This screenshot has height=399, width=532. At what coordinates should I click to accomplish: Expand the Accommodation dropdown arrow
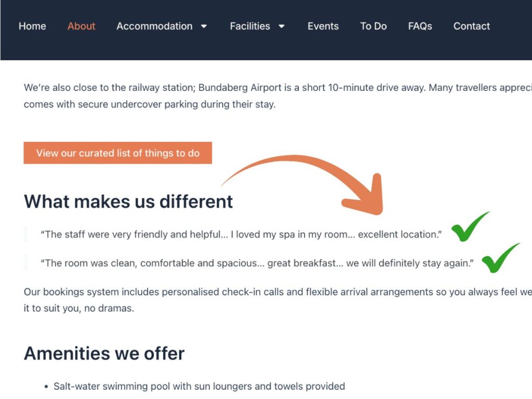[x=204, y=26]
